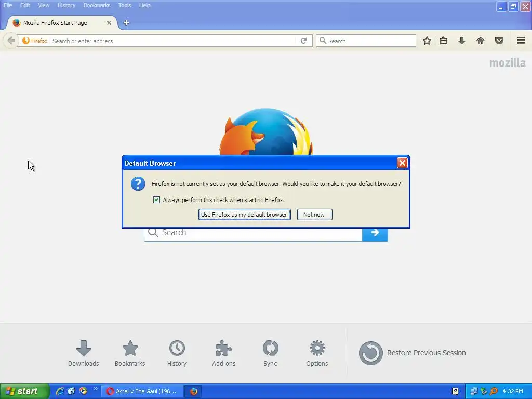Click the 4:32 PM clock
This screenshot has width=532, height=399.
[513, 391]
